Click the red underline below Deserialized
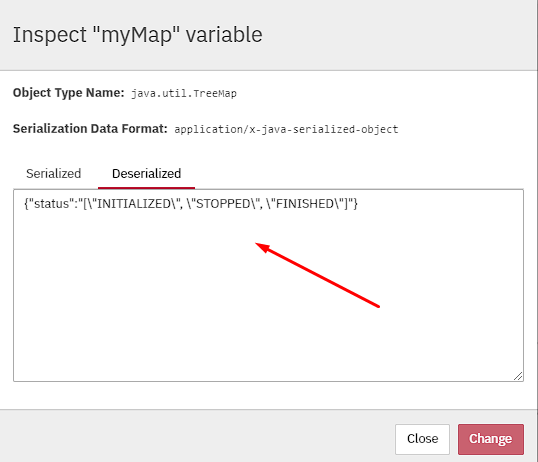This screenshot has width=538, height=462. click(x=147, y=188)
